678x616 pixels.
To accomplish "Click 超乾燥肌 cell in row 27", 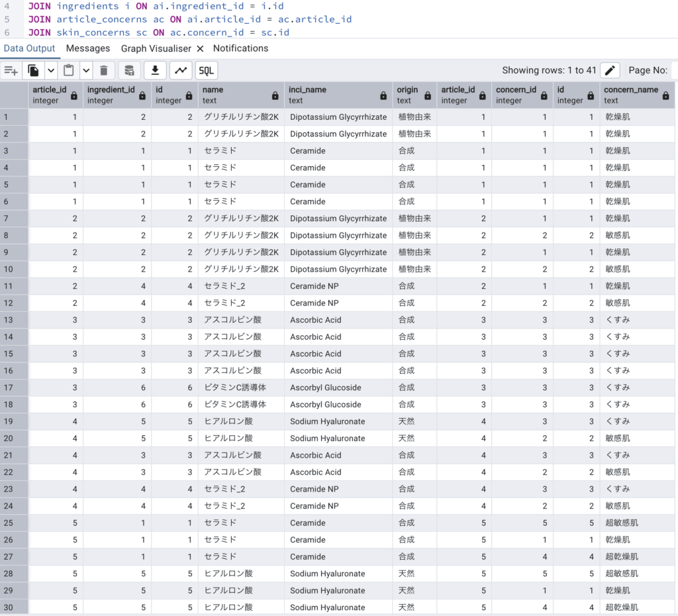I will pyautogui.click(x=638, y=557).
